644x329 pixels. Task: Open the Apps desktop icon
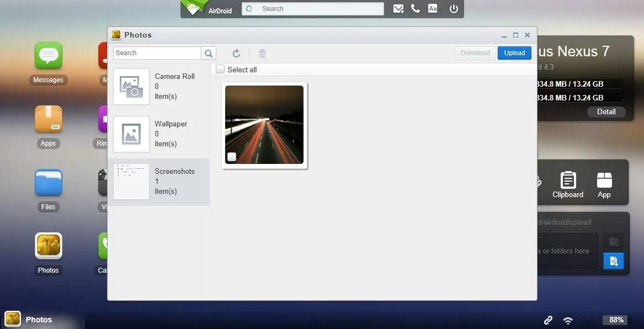click(49, 119)
